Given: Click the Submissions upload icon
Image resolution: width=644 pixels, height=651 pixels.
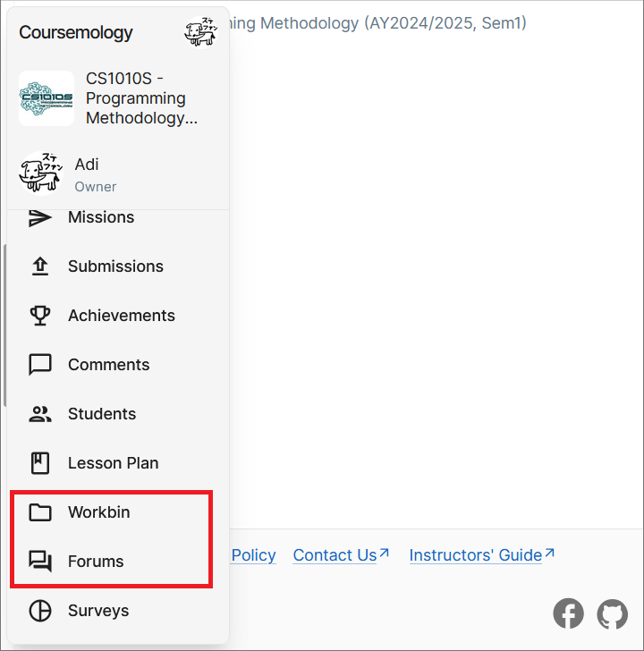Looking at the screenshot, I should click(40, 266).
